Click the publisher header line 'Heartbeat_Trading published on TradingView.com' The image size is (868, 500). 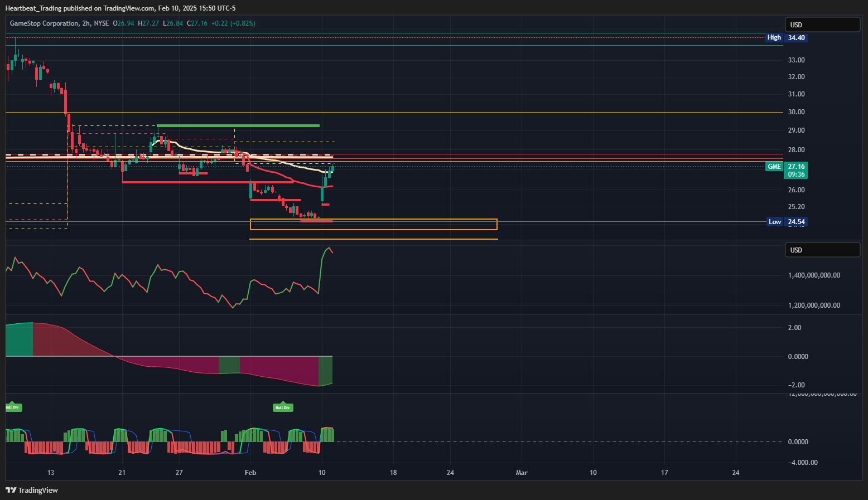coord(80,8)
